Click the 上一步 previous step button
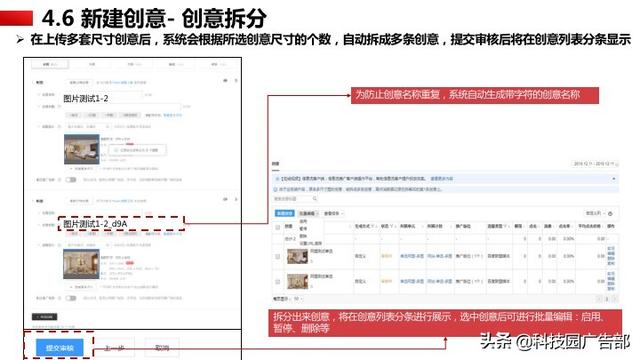 coord(114,348)
